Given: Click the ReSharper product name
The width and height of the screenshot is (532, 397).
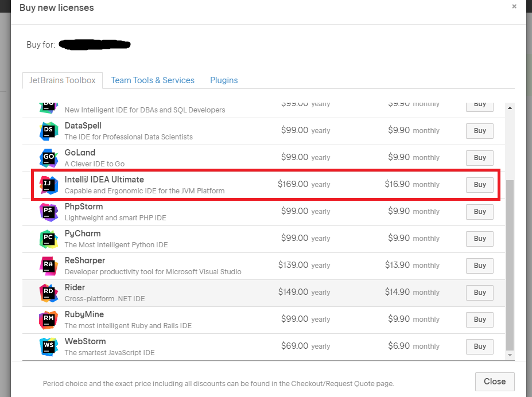Looking at the screenshot, I should (x=85, y=260).
